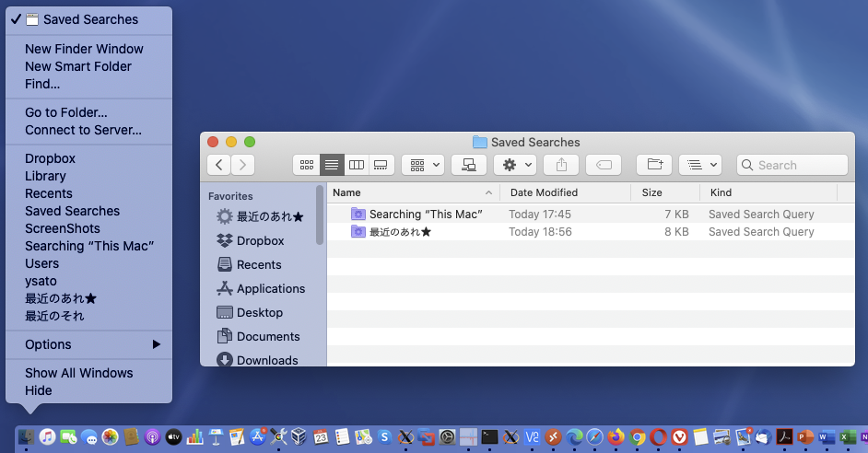This screenshot has width=868, height=453.
Task: Switch to column view in Finder toolbar
Action: [x=357, y=165]
